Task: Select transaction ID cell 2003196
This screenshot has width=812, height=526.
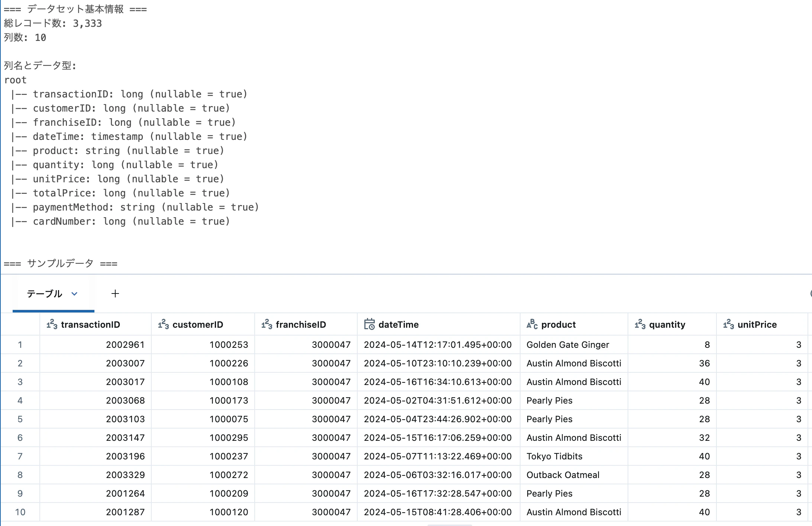Action: coord(96,456)
